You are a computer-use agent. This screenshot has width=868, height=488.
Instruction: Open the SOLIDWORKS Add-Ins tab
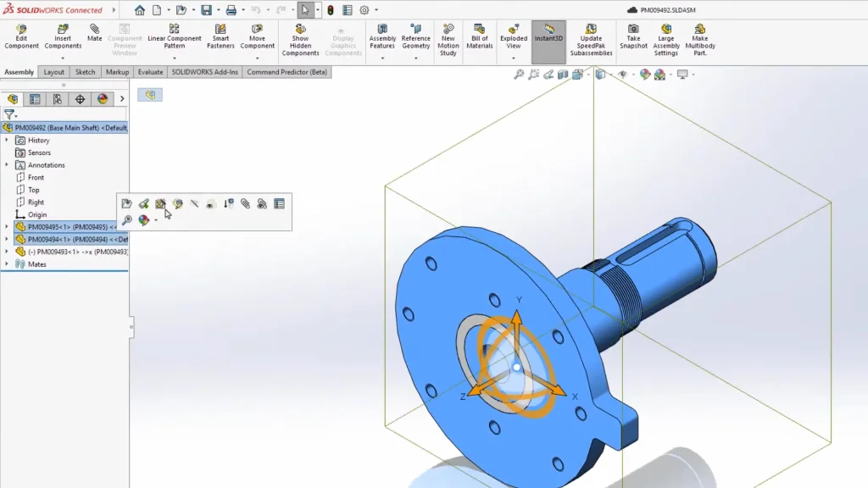point(204,72)
